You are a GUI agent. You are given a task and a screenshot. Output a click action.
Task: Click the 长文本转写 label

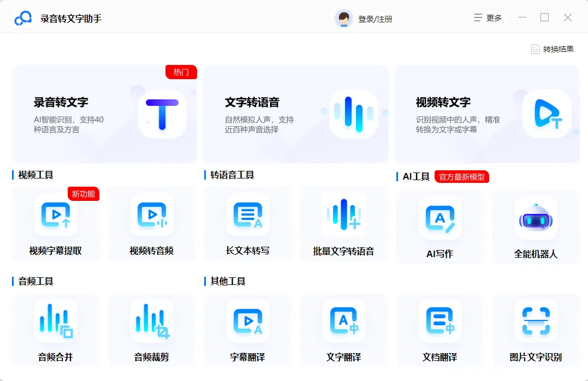[247, 251]
